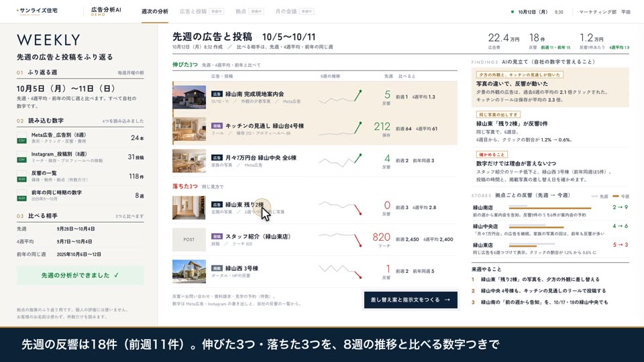
Task: Click the 8-week sparkline for 緑山南 完成現地案内会
Action: coord(341,97)
